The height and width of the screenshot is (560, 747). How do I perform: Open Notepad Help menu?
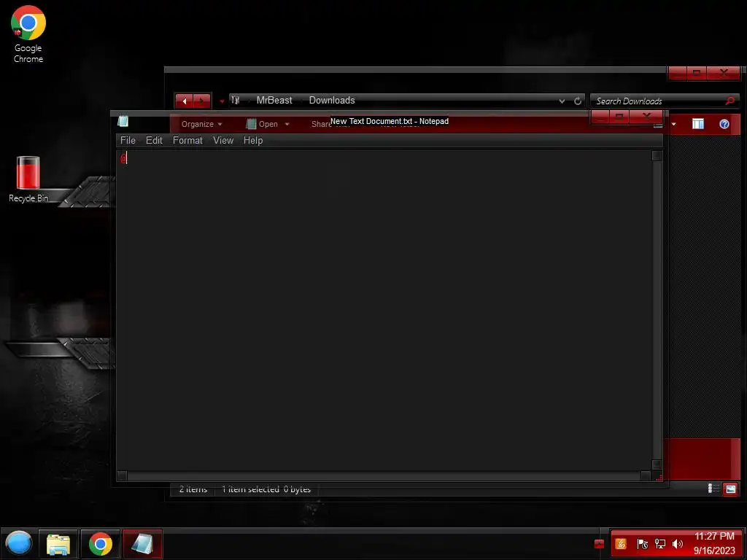(253, 140)
